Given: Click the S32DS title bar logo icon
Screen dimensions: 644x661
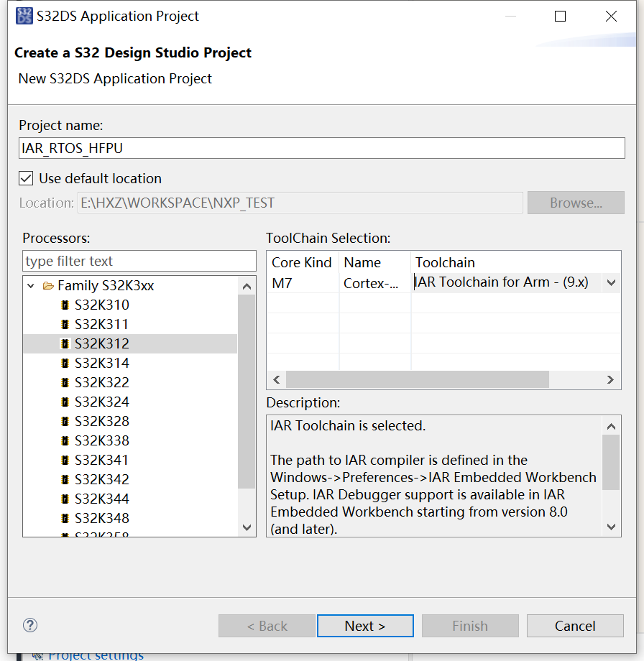Looking at the screenshot, I should [x=24, y=16].
